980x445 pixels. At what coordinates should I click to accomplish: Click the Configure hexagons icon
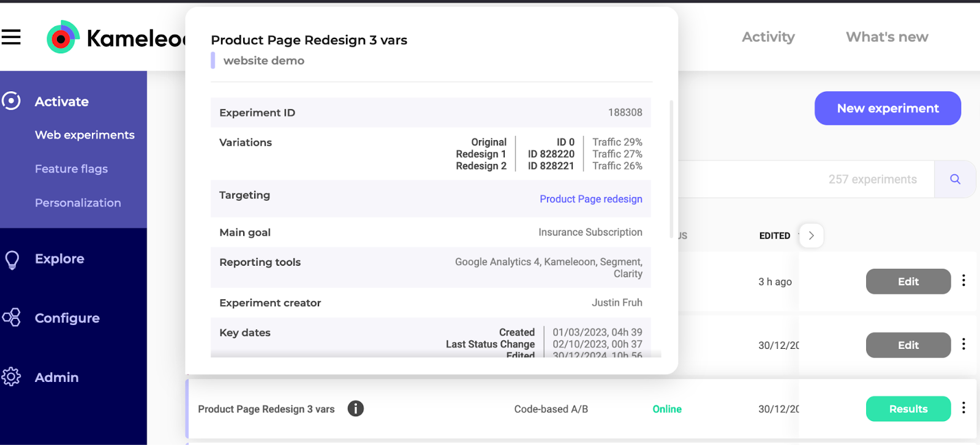pos(11,318)
